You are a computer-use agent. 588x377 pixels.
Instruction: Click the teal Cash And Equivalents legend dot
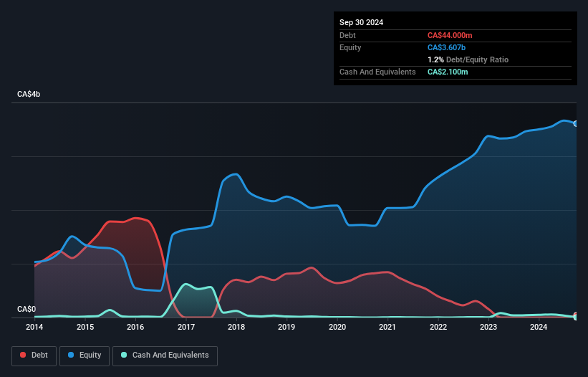(124, 355)
